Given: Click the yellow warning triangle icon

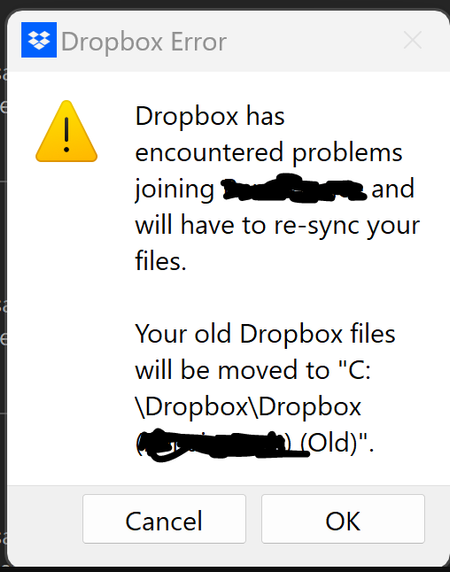Looking at the screenshot, I should coord(66,131).
